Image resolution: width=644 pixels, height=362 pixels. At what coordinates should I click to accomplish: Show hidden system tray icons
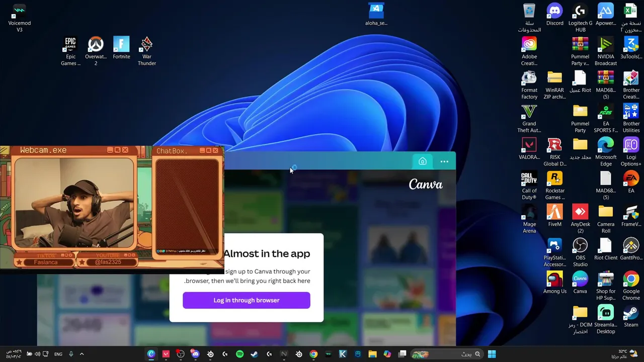click(x=82, y=354)
